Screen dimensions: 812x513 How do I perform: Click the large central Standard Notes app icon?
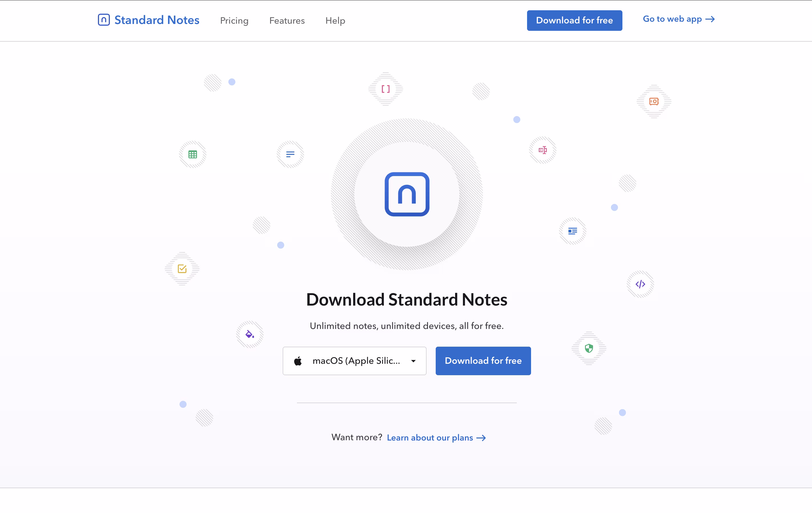(x=407, y=194)
